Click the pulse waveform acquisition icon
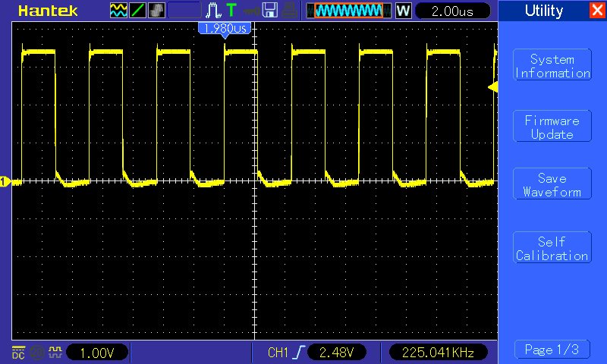Viewport: 607px width, 364px height. tap(213, 11)
